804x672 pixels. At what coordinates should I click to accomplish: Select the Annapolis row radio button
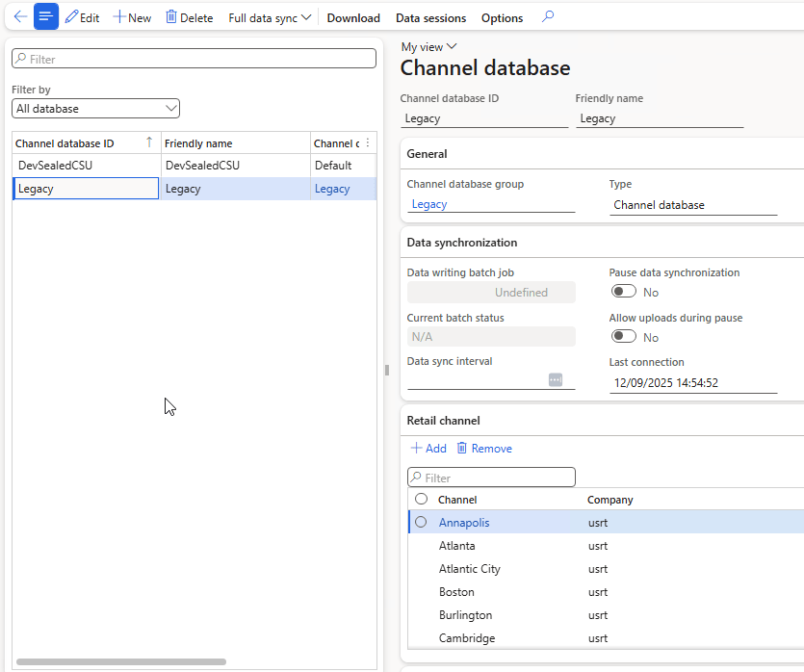coord(421,522)
